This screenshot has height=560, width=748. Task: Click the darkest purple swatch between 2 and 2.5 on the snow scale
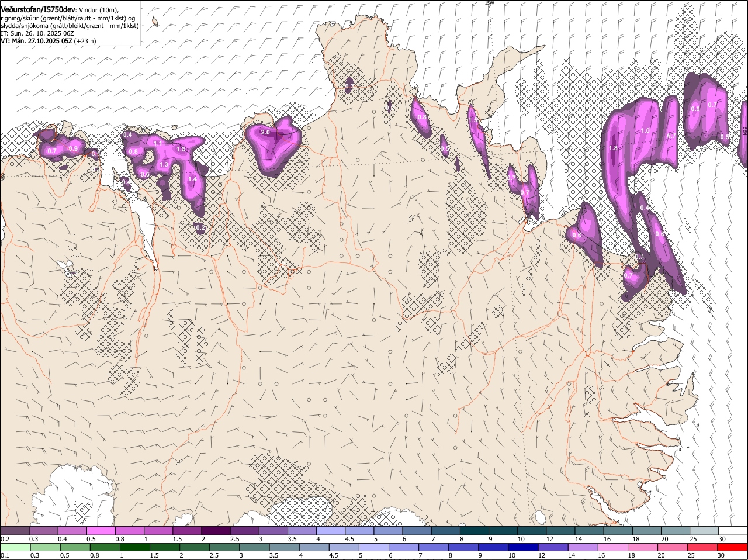(x=216, y=531)
